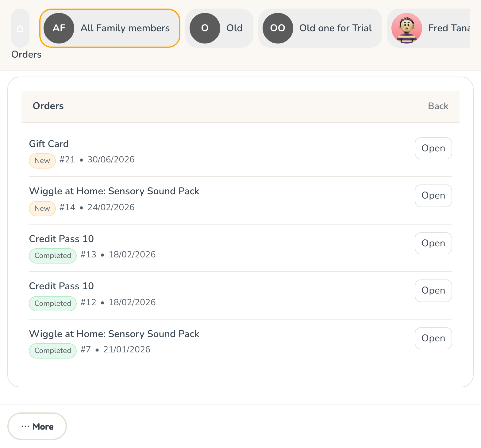Screen dimensions: 481x448
Task: Switch to the Old member tab
Action: (219, 28)
